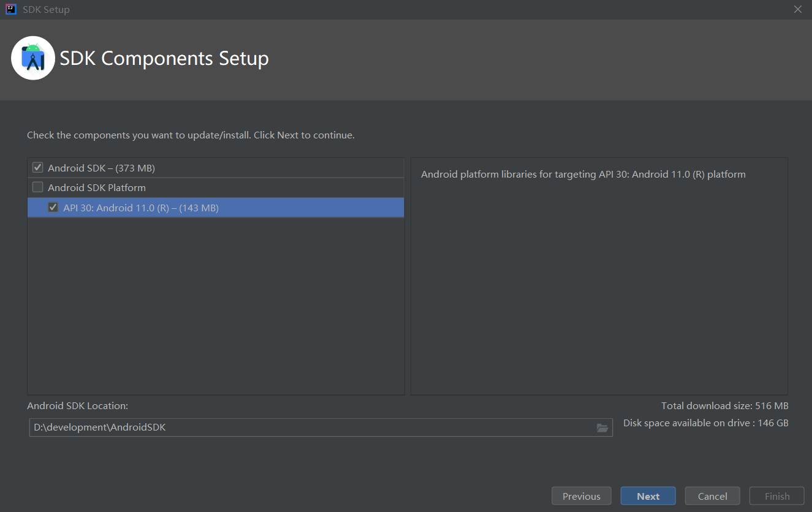Click the 'Check the components you want' instruction text

pos(191,135)
